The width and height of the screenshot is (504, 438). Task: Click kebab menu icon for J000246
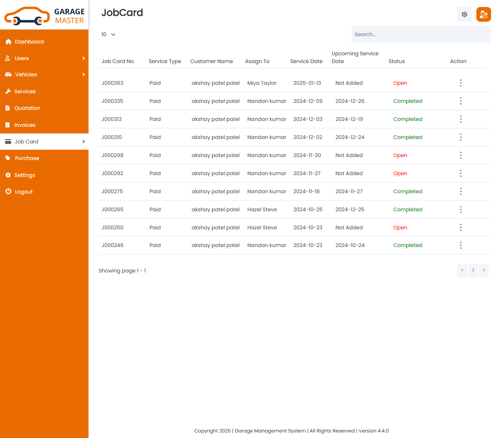pyautogui.click(x=460, y=245)
